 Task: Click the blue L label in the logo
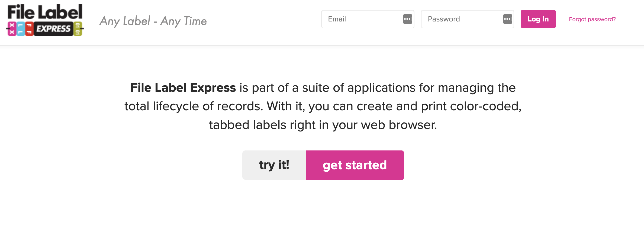[21, 29]
